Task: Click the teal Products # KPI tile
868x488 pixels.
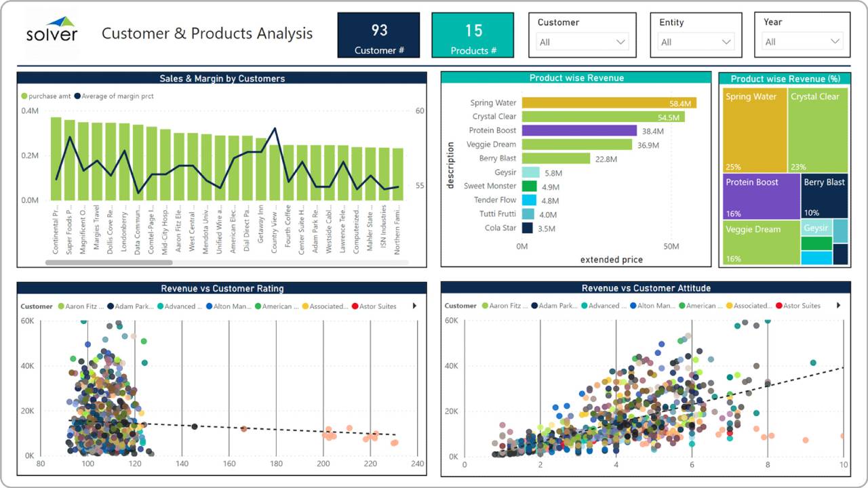Action: 473,35
